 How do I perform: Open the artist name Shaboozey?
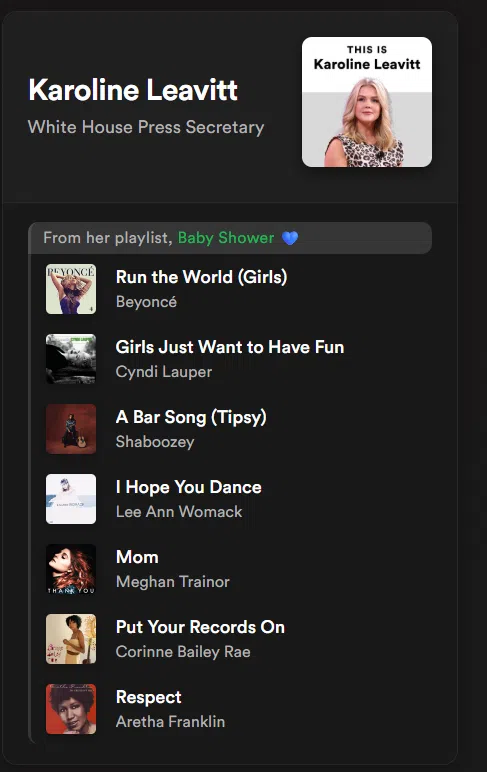pyautogui.click(x=155, y=442)
